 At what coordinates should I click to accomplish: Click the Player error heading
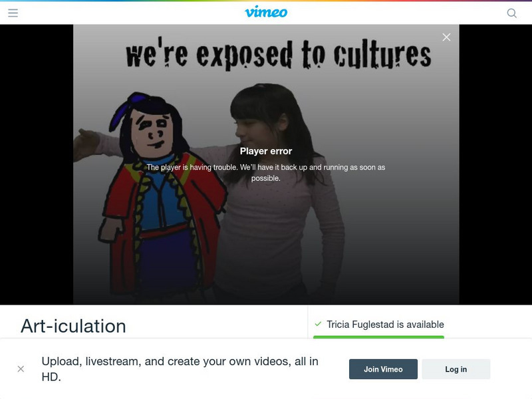click(266, 151)
